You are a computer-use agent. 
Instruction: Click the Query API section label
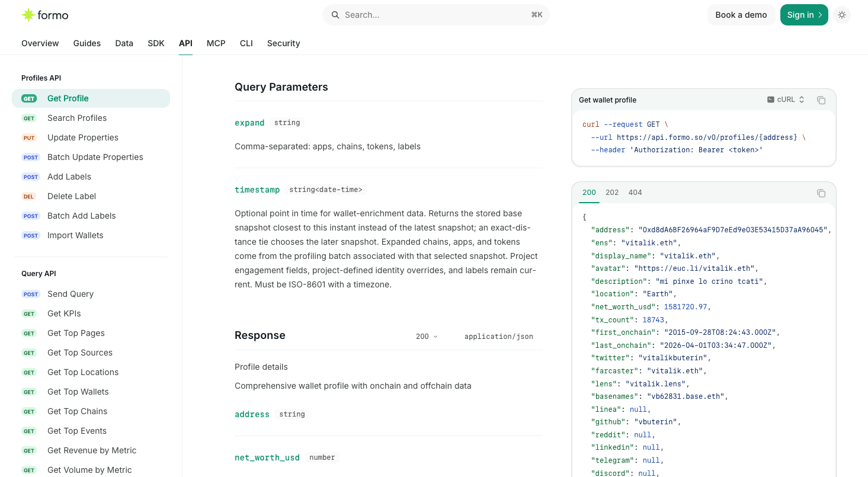pyautogui.click(x=39, y=274)
